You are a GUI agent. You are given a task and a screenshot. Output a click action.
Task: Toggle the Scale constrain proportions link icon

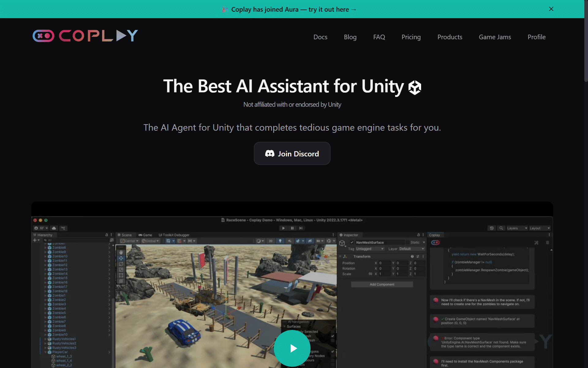370,274
